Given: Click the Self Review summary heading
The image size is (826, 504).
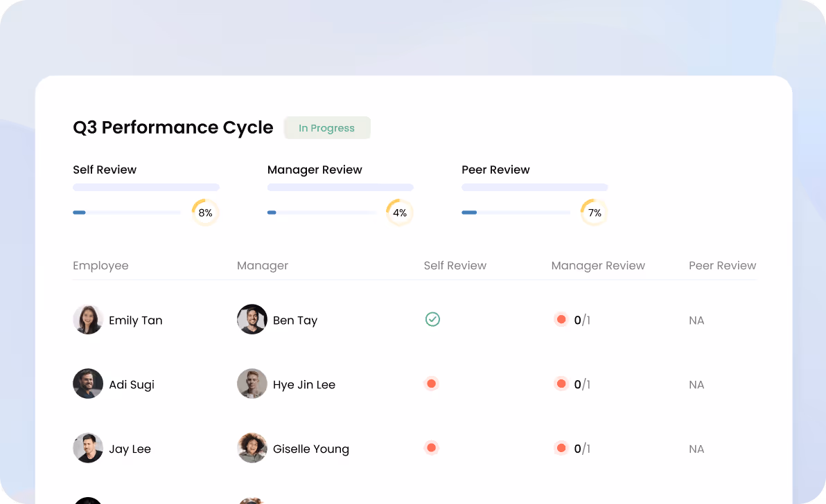Looking at the screenshot, I should tap(105, 170).
